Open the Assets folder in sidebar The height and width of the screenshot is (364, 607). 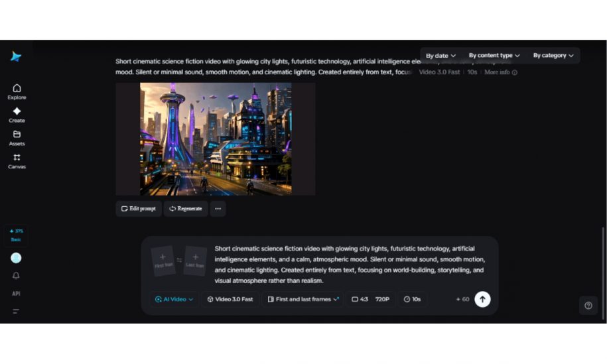click(x=17, y=137)
